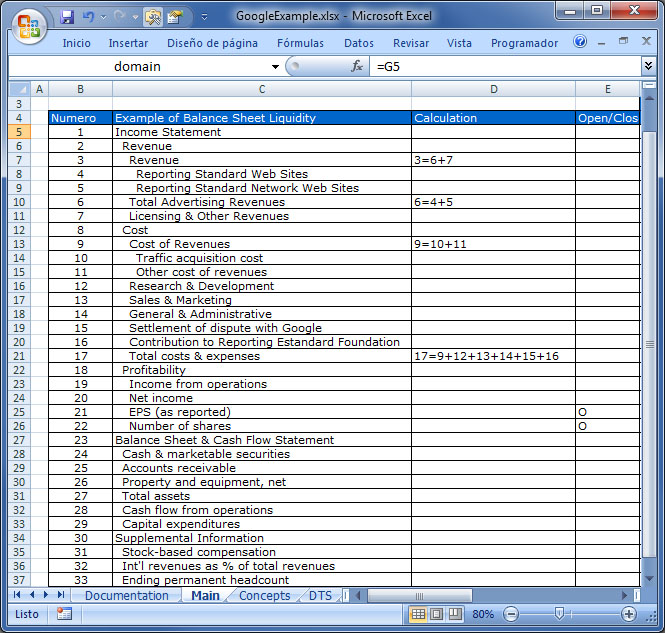Go to last sheet tab arrow
The width and height of the screenshot is (665, 633).
tap(61, 595)
